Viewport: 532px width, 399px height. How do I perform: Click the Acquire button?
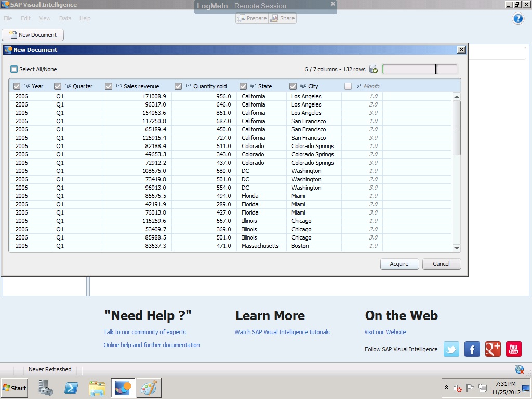pos(400,264)
